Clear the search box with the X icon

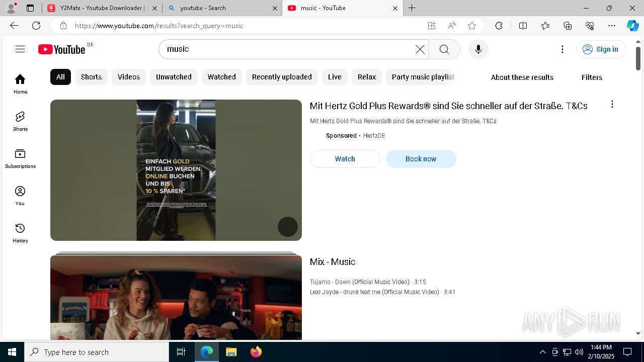point(420,49)
